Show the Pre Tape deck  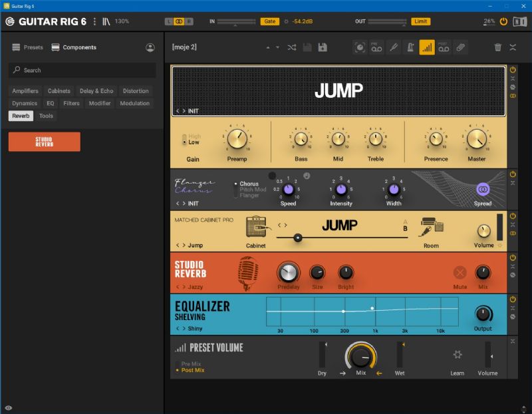point(376,47)
